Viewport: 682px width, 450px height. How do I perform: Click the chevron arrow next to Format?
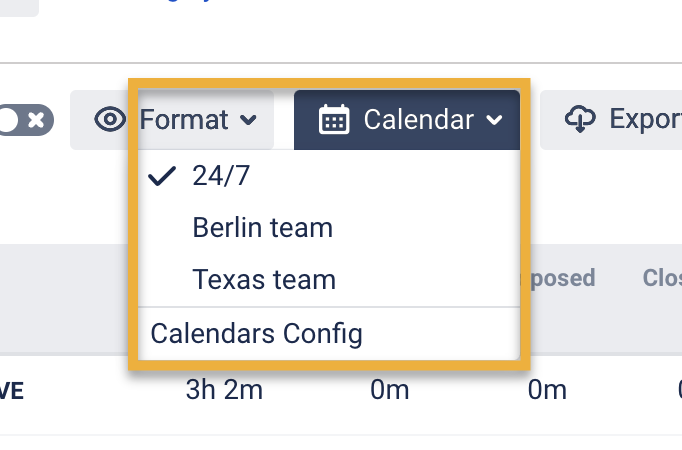pyautogui.click(x=248, y=122)
